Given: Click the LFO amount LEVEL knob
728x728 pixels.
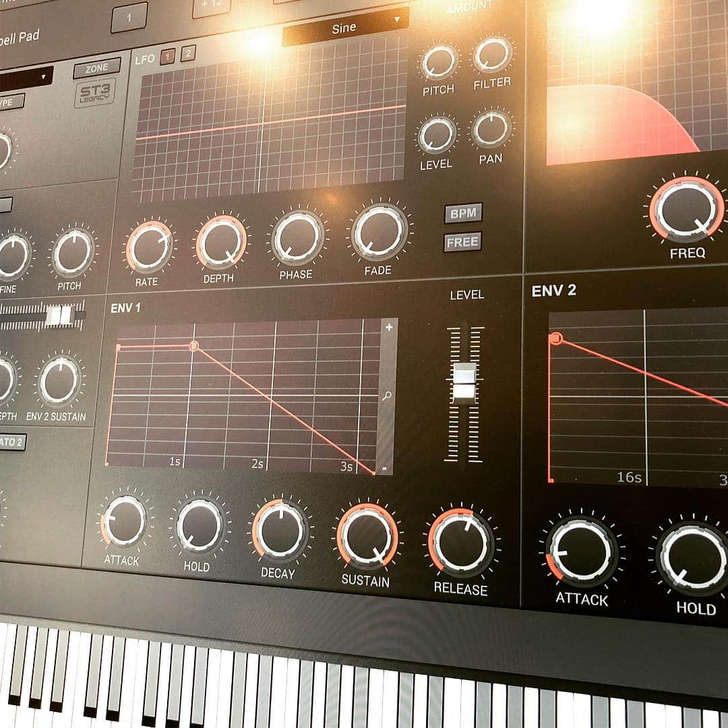Looking at the screenshot, I should (x=437, y=135).
